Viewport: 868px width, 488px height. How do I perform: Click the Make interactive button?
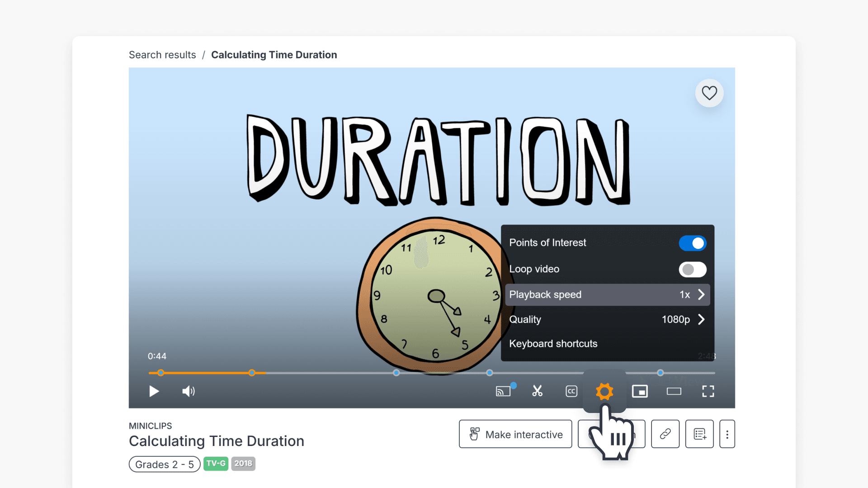[515, 434]
